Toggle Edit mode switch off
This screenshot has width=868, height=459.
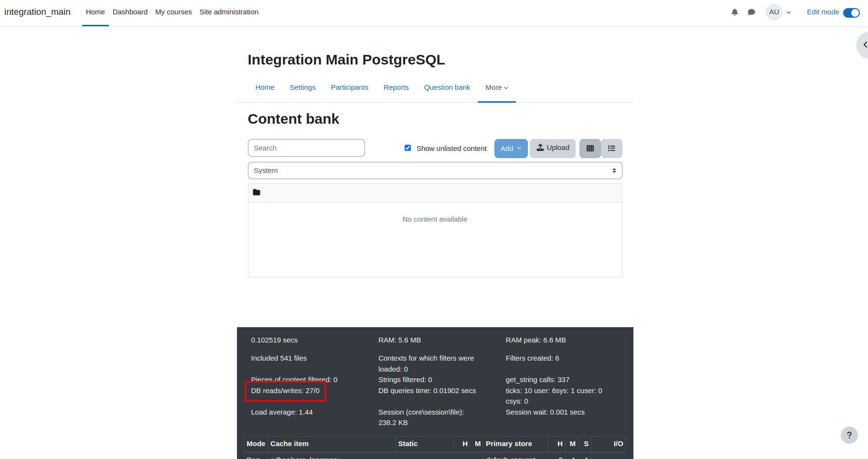[851, 13]
